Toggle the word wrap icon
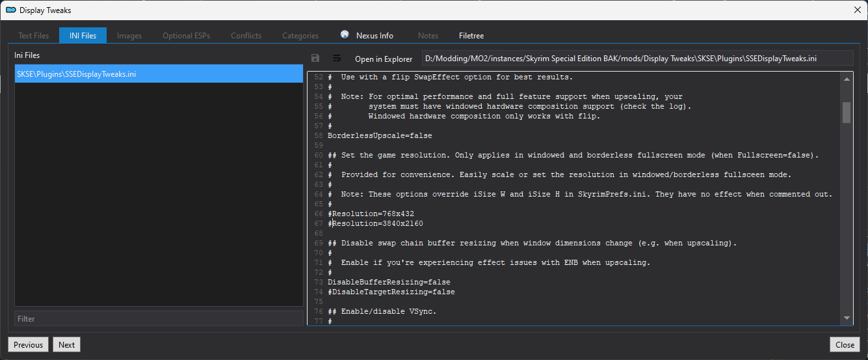Screen dimensions: 868x360 click(337, 58)
